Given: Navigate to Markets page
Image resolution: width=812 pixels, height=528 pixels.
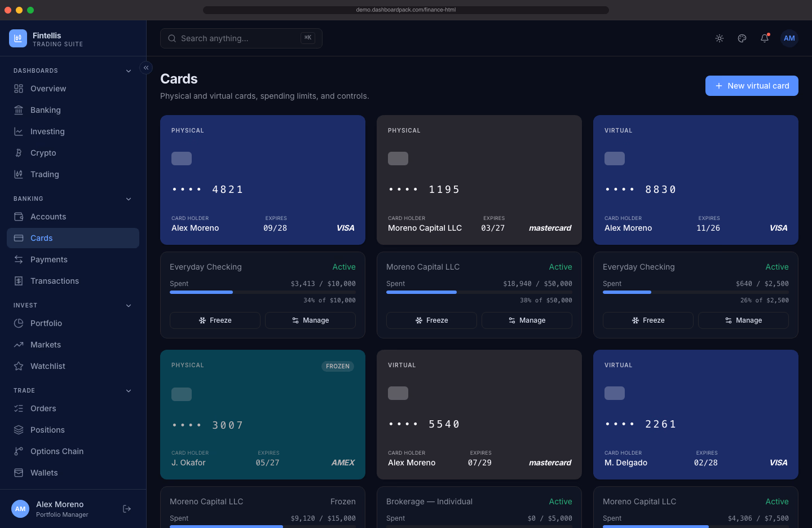Looking at the screenshot, I should [73, 345].
